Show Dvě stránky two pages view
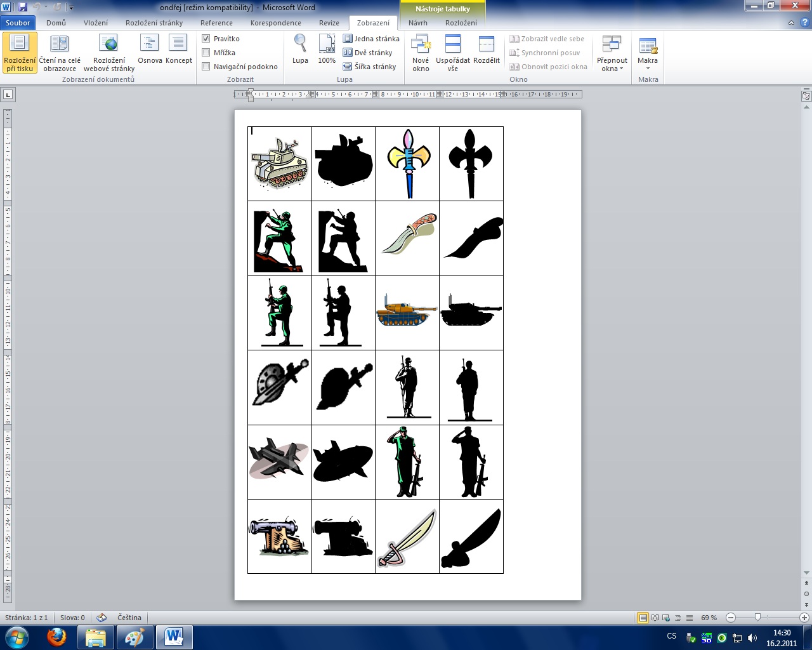The height and width of the screenshot is (650, 812). [x=368, y=53]
